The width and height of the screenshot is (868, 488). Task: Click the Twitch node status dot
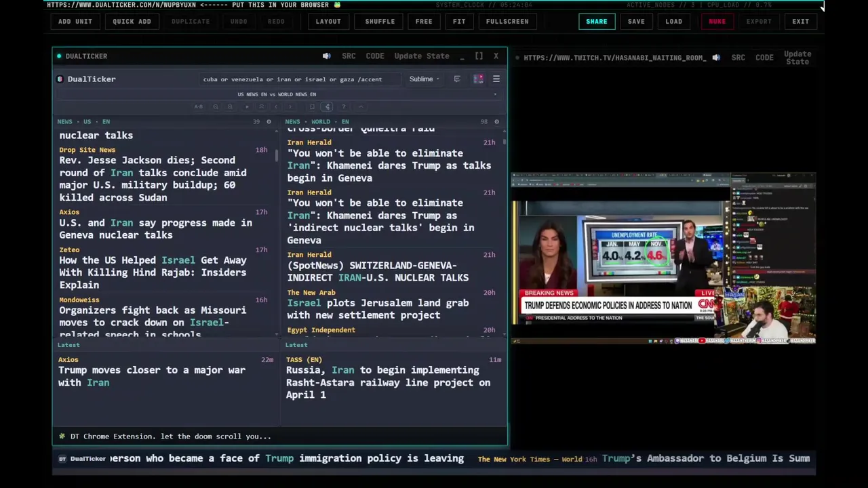(x=517, y=58)
